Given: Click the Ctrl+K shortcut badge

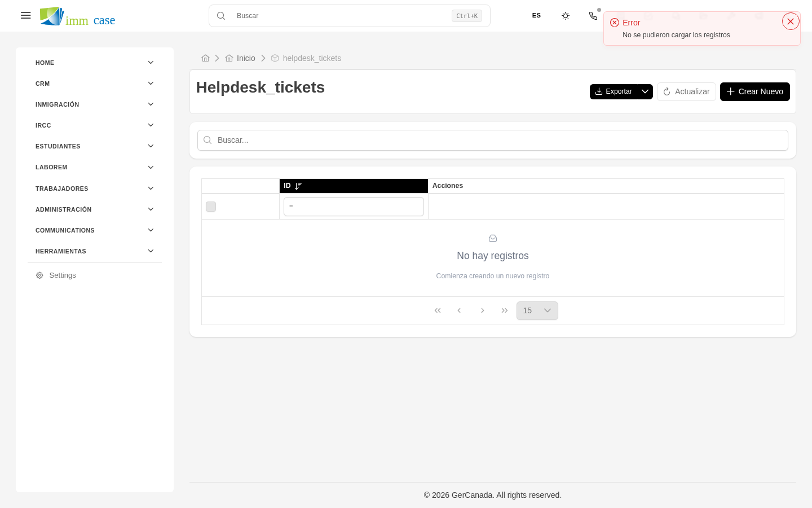Looking at the screenshot, I should point(467,16).
